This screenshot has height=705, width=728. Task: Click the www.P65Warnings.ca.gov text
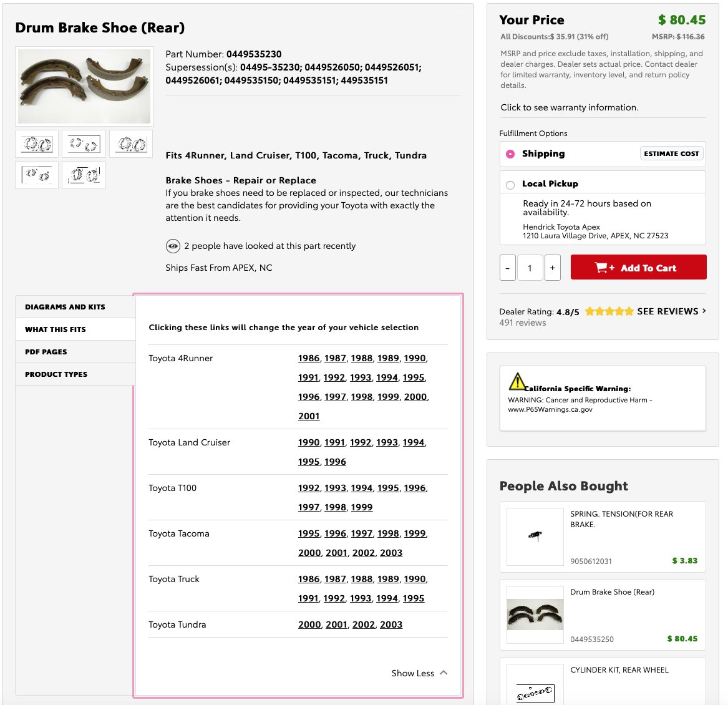coord(550,410)
